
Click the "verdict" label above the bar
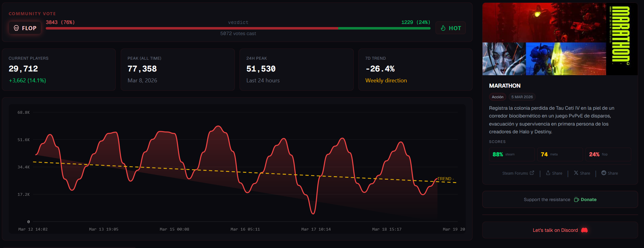coord(238,22)
